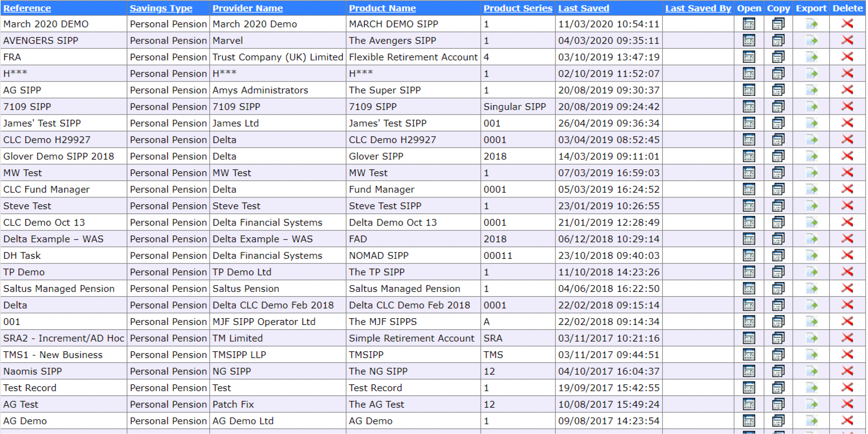The height and width of the screenshot is (434, 868).
Task: Click the TP Demo reference cell
Action: (24, 272)
